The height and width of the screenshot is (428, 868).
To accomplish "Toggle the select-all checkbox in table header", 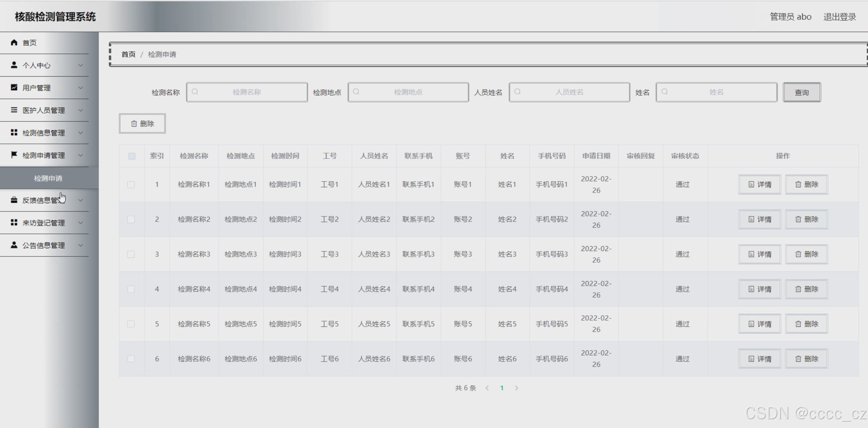I will tap(131, 156).
